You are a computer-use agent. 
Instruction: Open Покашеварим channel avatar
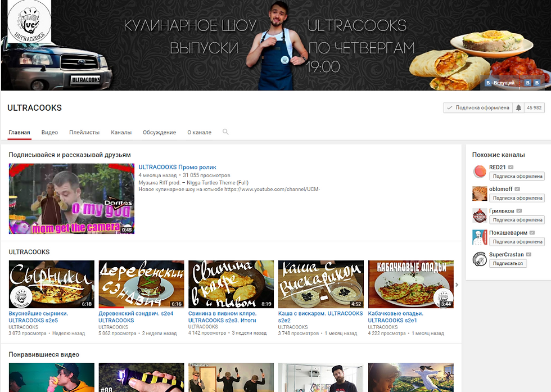click(480, 237)
